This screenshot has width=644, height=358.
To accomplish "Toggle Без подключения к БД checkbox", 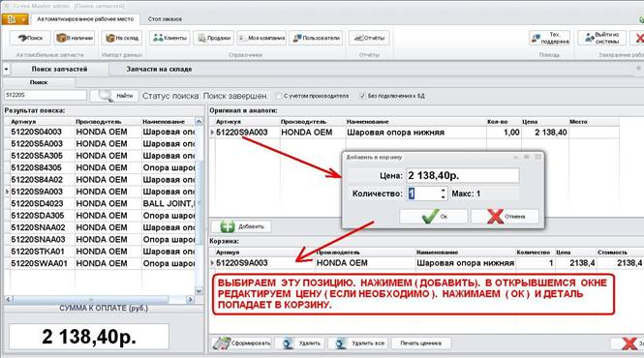I will (x=362, y=96).
